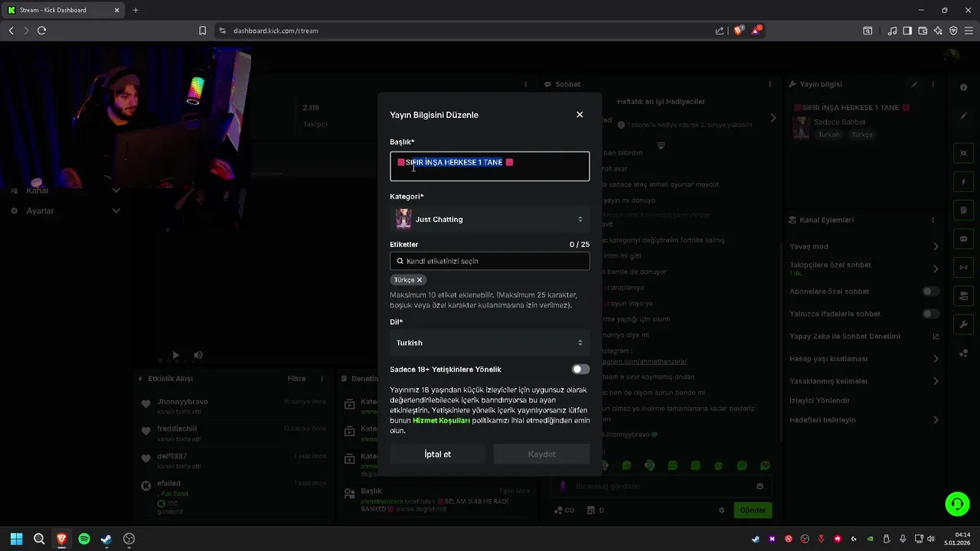Image resolution: width=980 pixels, height=551 pixels.
Task: Open chat settings gear icon
Action: point(721,510)
